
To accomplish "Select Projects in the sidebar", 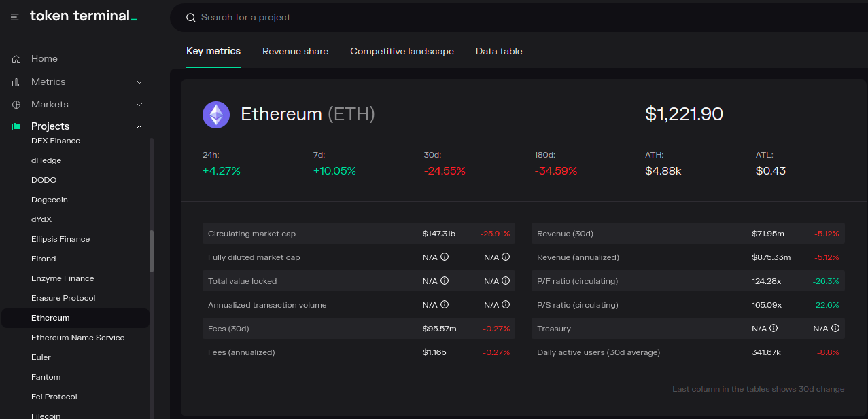I will (x=50, y=126).
